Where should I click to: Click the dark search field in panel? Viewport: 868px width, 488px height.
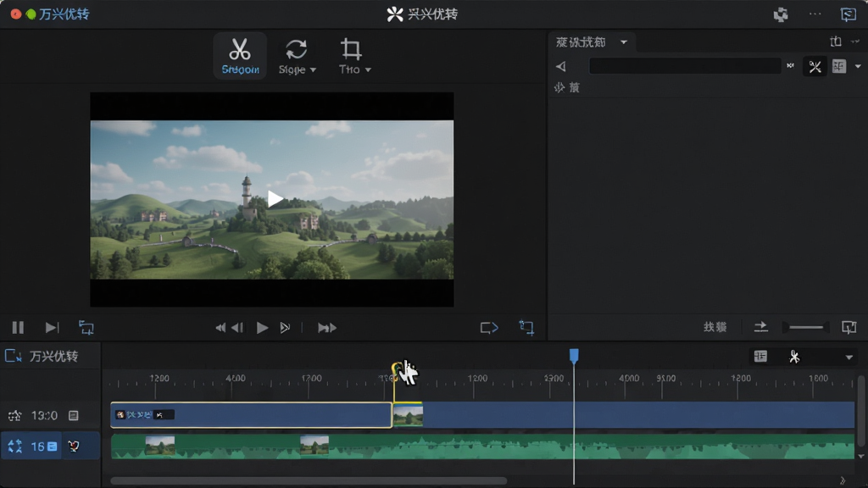(x=685, y=66)
